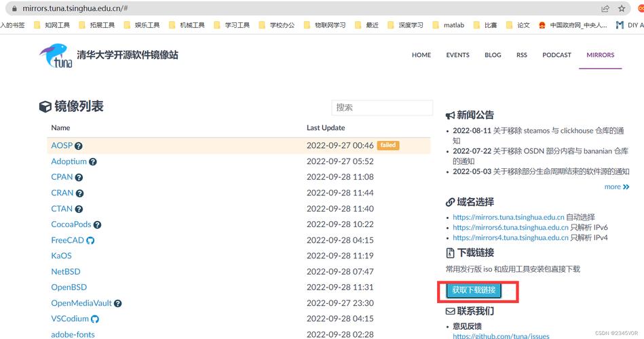Open the EVENTS nav item

[457, 55]
